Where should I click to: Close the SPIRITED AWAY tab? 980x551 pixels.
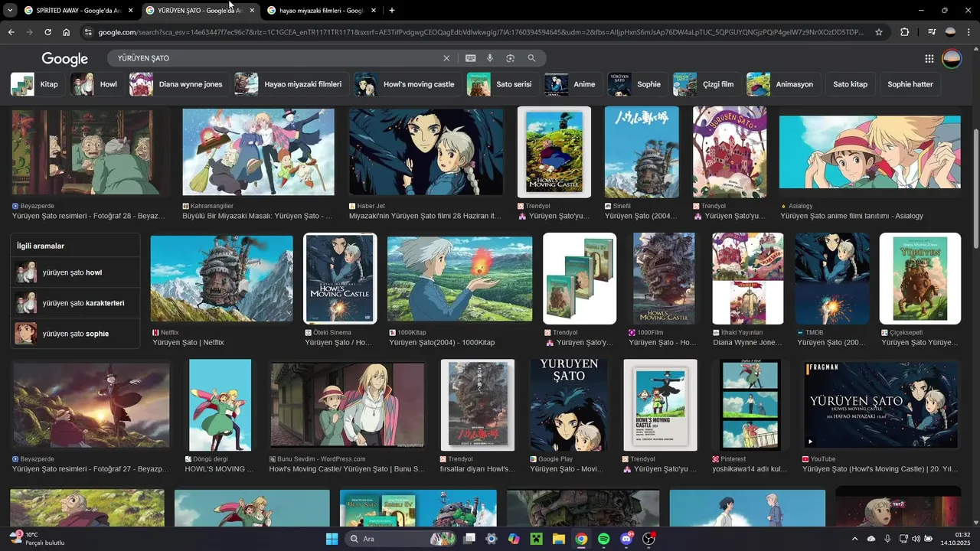tap(130, 11)
